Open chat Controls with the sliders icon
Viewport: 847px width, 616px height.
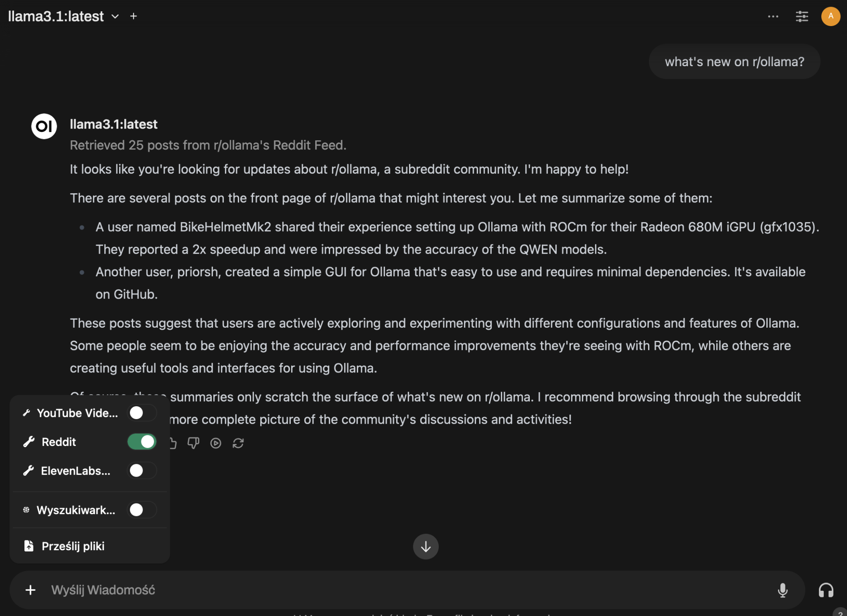click(x=802, y=16)
